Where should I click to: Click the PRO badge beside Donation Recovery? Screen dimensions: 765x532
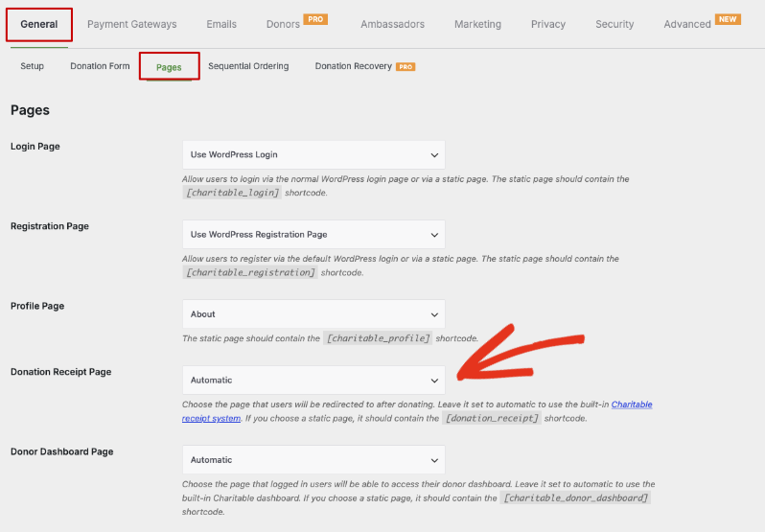coord(406,67)
